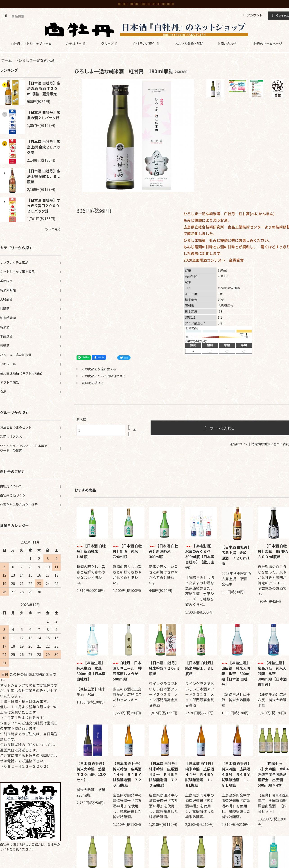Open 純米大吟醸 悠星 product image
The image size is (289, 868).
(92, 740)
